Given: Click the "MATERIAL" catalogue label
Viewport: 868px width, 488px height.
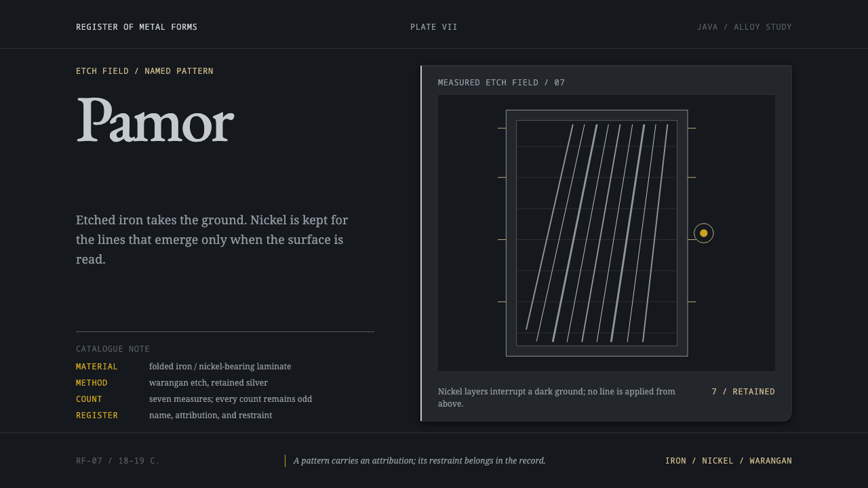Looking at the screenshot, I should point(97,367).
